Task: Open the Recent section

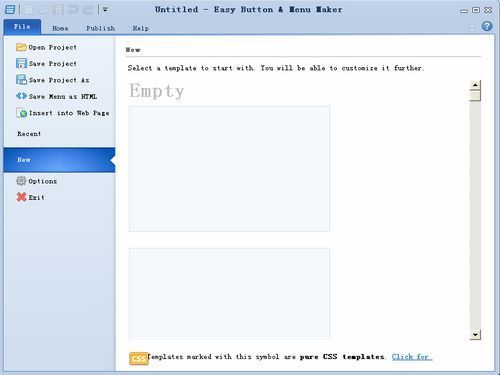Action: (x=29, y=134)
